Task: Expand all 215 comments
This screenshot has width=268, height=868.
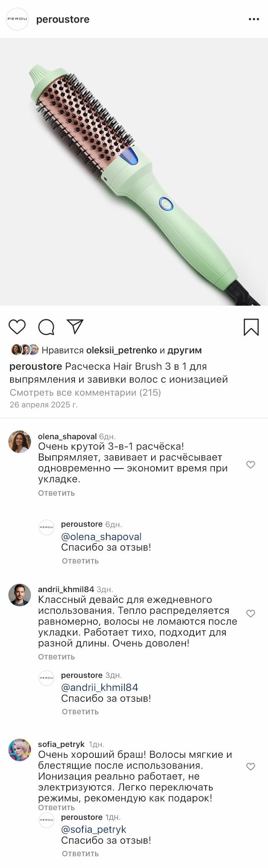Action: pos(85,392)
